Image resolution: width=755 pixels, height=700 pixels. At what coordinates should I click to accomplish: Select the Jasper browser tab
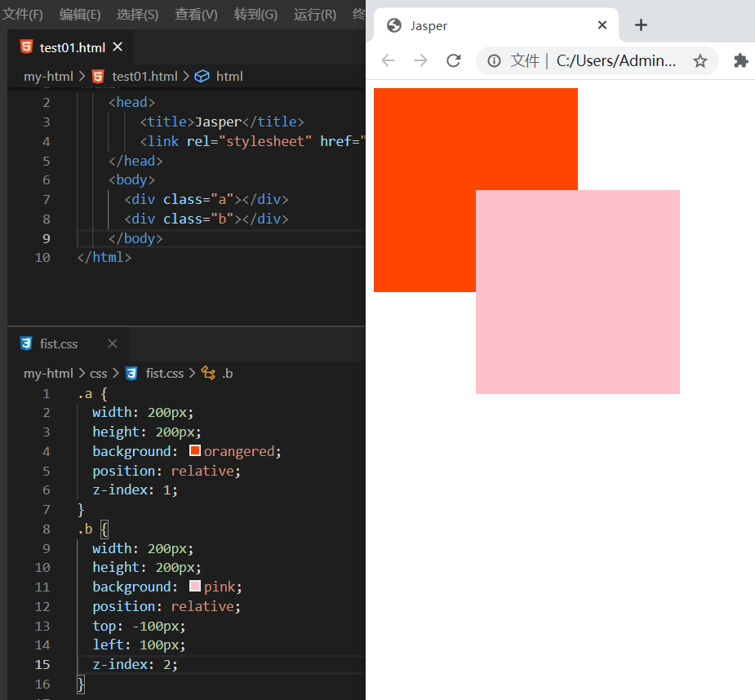pos(495,25)
